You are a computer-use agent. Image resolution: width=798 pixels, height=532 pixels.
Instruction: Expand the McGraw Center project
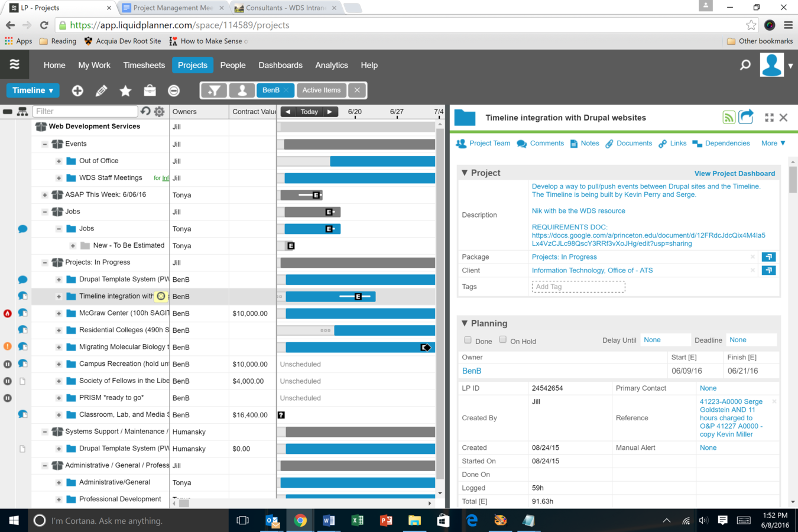[x=59, y=313]
